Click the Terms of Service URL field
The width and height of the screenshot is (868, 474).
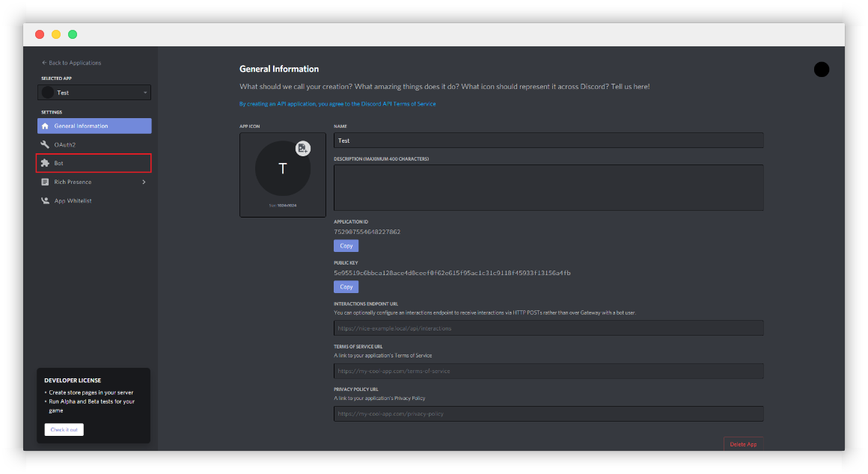coord(548,371)
